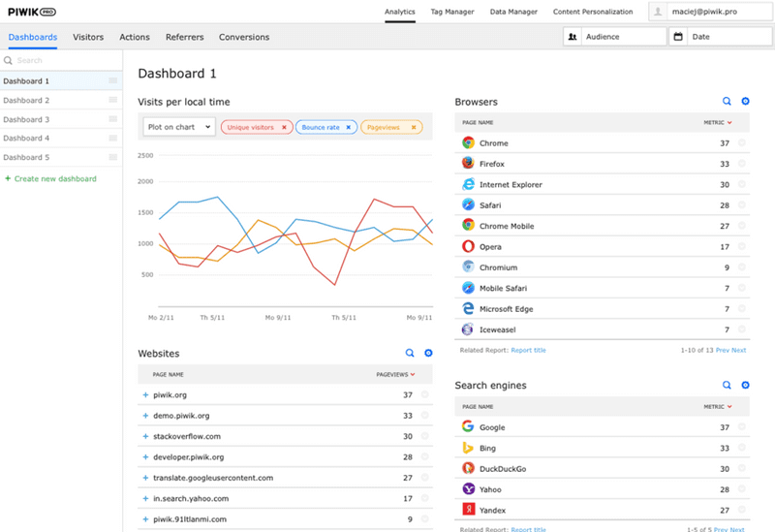Remove the Bounce rate tag from chart
The image size is (775, 532).
350,127
